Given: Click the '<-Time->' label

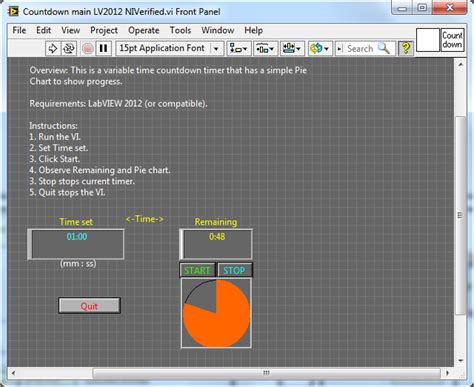Looking at the screenshot, I should [x=145, y=219].
